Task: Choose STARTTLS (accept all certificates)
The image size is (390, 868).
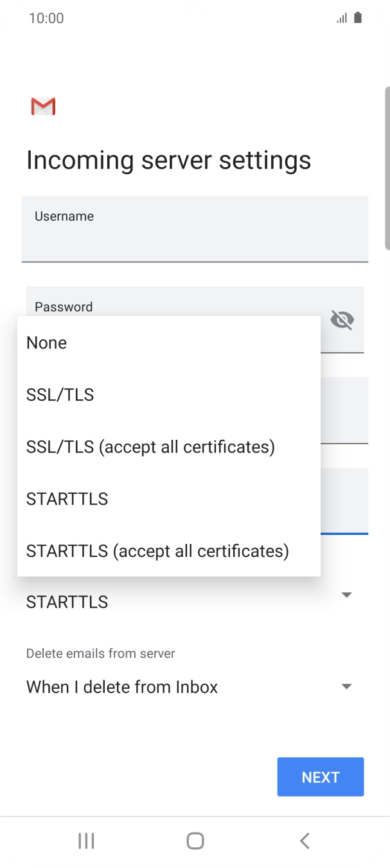Action: pos(157,551)
